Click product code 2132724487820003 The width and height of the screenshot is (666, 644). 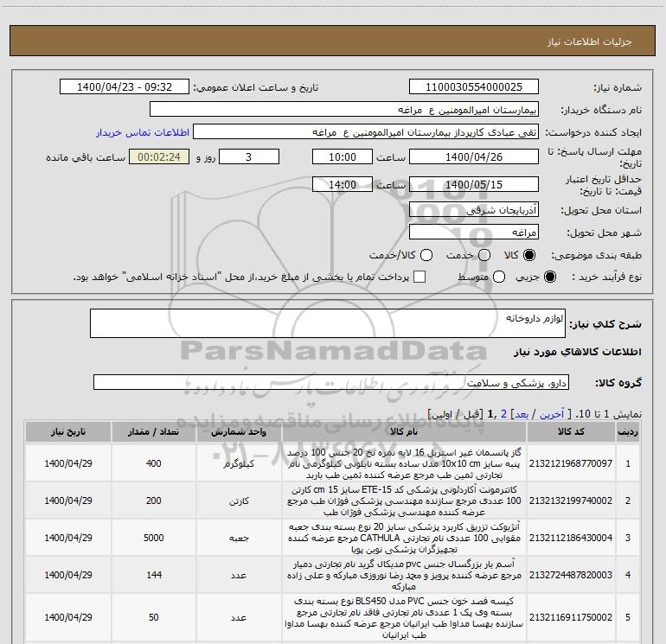pyautogui.click(x=571, y=575)
